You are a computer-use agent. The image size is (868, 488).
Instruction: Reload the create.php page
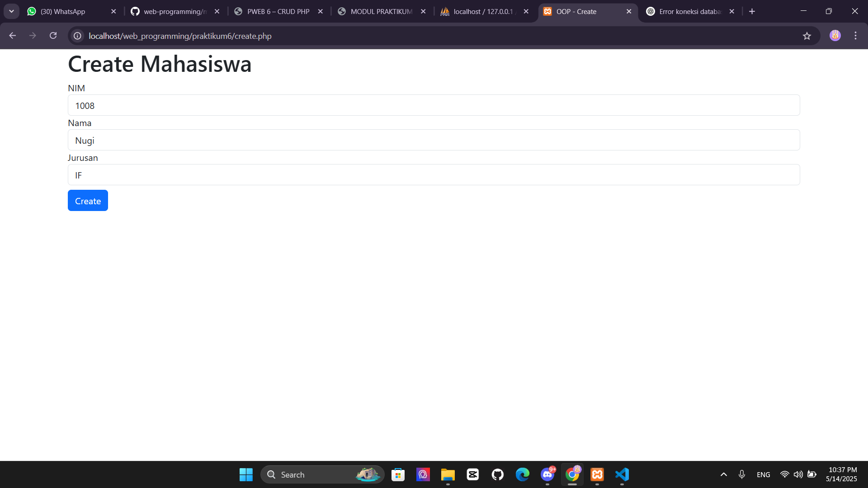(x=53, y=35)
